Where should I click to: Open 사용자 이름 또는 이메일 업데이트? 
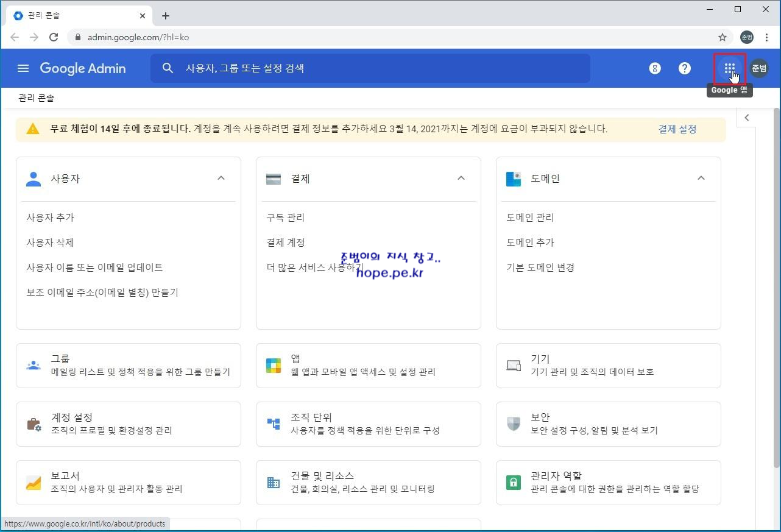(94, 268)
